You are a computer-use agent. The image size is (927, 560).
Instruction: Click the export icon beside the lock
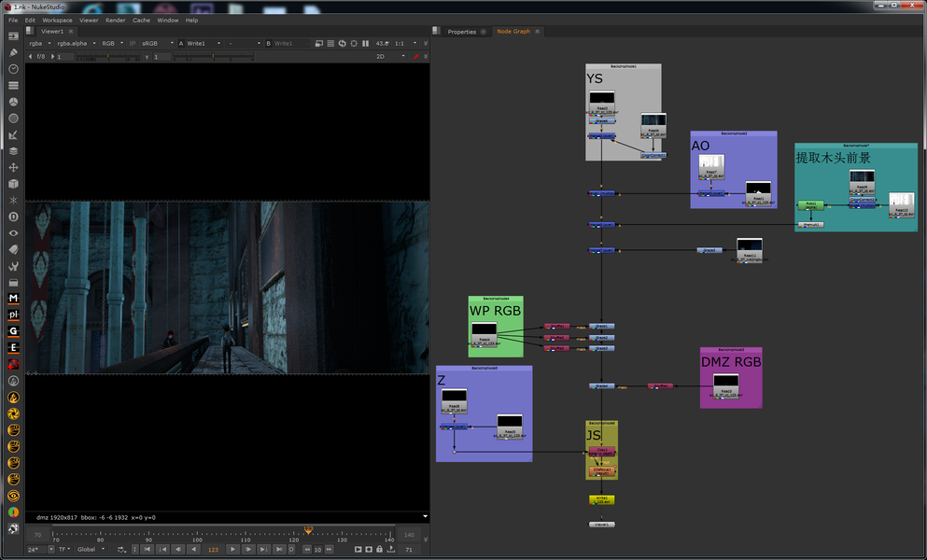pyautogui.click(x=391, y=550)
